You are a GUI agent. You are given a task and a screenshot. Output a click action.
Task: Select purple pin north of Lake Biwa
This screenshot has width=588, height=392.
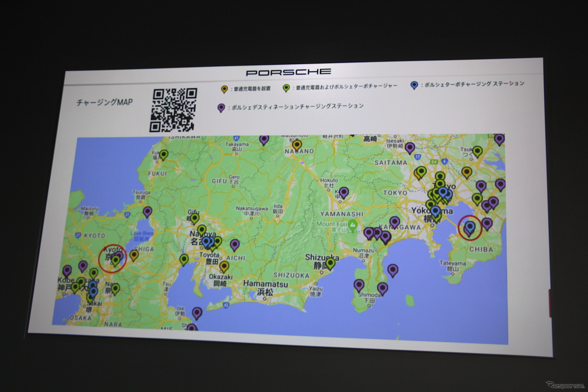click(147, 212)
